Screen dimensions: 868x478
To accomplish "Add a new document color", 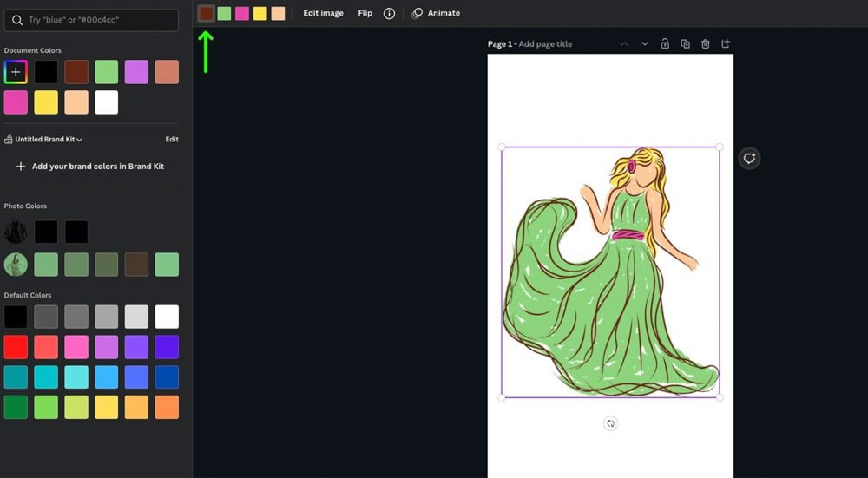I will [16, 72].
